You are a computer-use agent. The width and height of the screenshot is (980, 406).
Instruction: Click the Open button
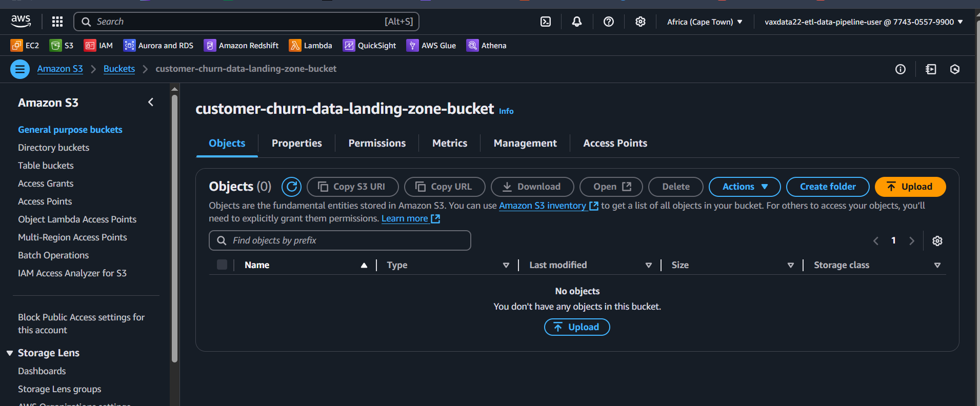[x=611, y=187]
